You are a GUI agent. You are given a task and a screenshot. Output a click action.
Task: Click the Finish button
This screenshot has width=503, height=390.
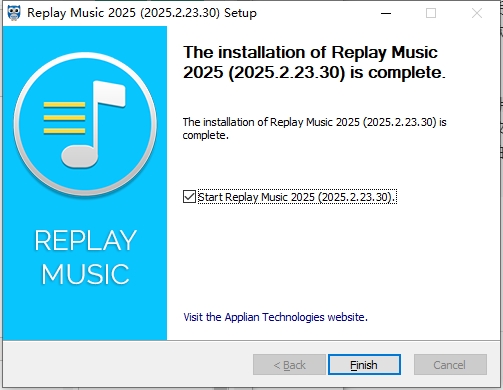(x=364, y=365)
